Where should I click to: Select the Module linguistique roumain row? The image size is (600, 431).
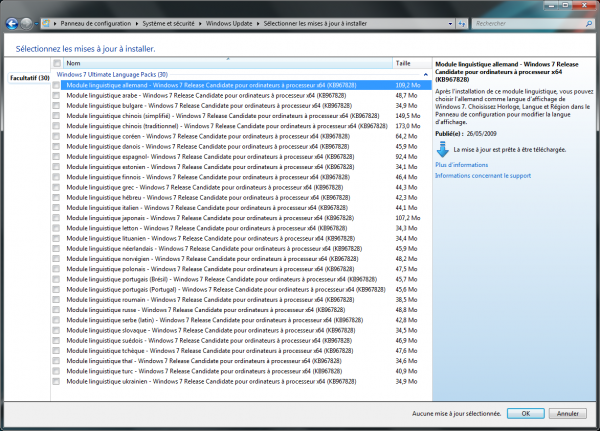(241, 299)
